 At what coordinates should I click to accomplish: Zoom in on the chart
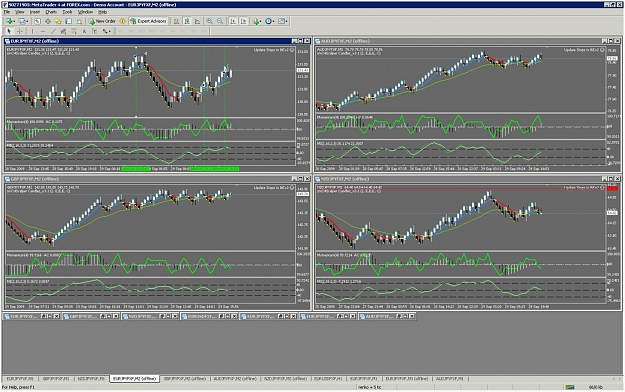pyautogui.click(x=209, y=21)
